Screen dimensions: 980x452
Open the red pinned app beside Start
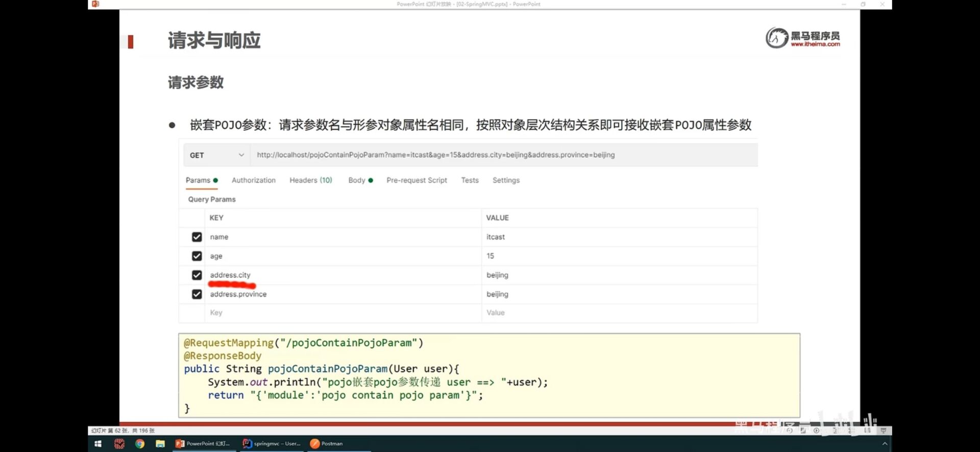pyautogui.click(x=119, y=444)
